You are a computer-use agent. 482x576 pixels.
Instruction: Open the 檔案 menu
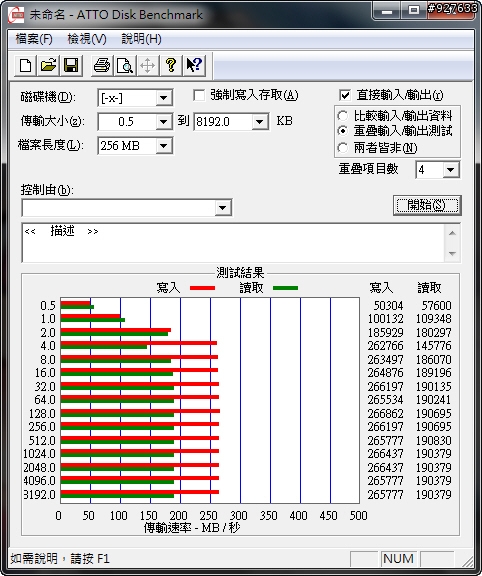tap(34, 39)
